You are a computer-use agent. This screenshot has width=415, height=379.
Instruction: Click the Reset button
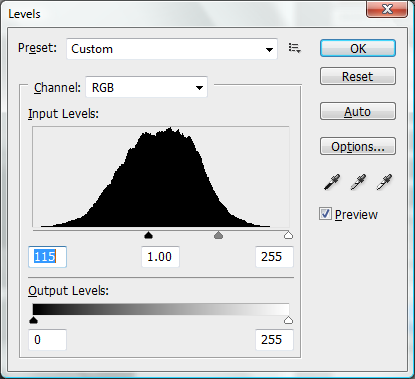click(358, 76)
